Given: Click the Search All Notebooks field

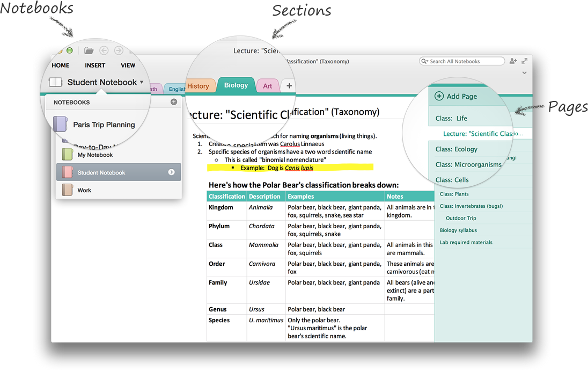Looking at the screenshot, I should (x=464, y=61).
